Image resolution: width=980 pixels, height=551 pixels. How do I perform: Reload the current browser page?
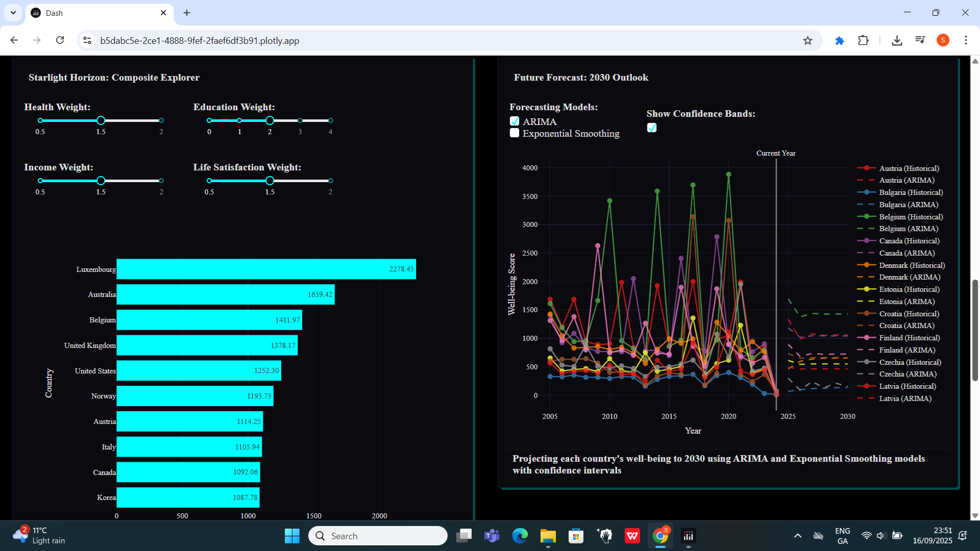60,40
